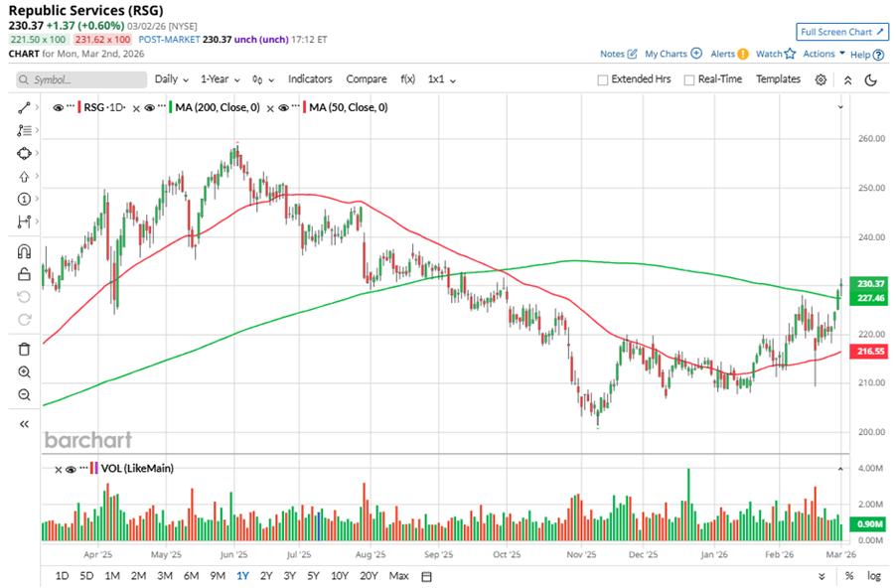This screenshot has width=896, height=588.
Task: Collapse the drawing toolbar with double chevrons
Action: click(24, 424)
